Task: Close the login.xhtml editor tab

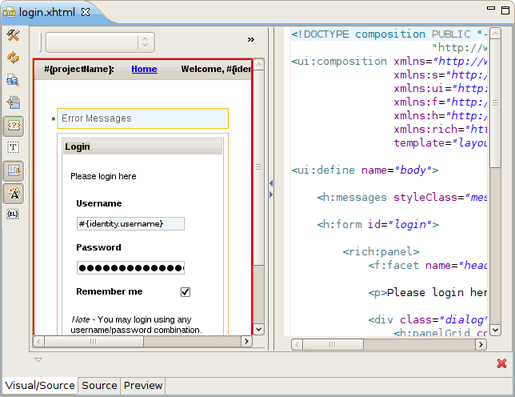Action: pyautogui.click(x=86, y=12)
